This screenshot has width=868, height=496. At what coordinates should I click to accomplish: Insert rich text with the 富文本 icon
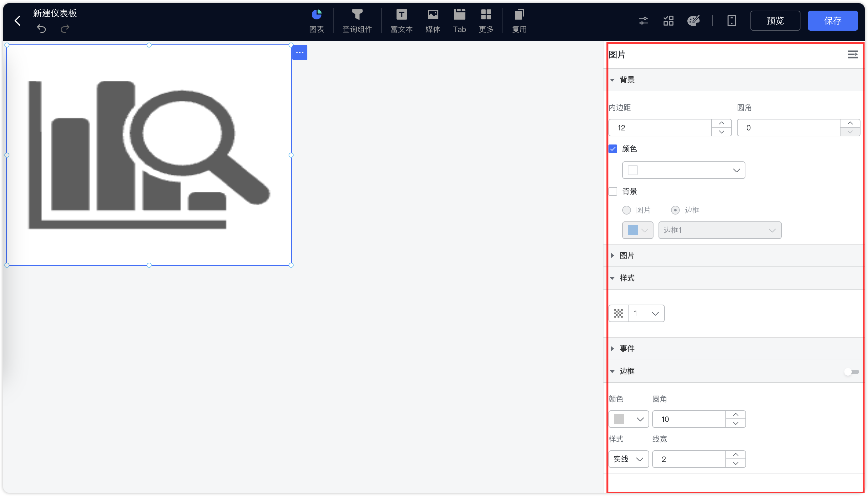(401, 20)
